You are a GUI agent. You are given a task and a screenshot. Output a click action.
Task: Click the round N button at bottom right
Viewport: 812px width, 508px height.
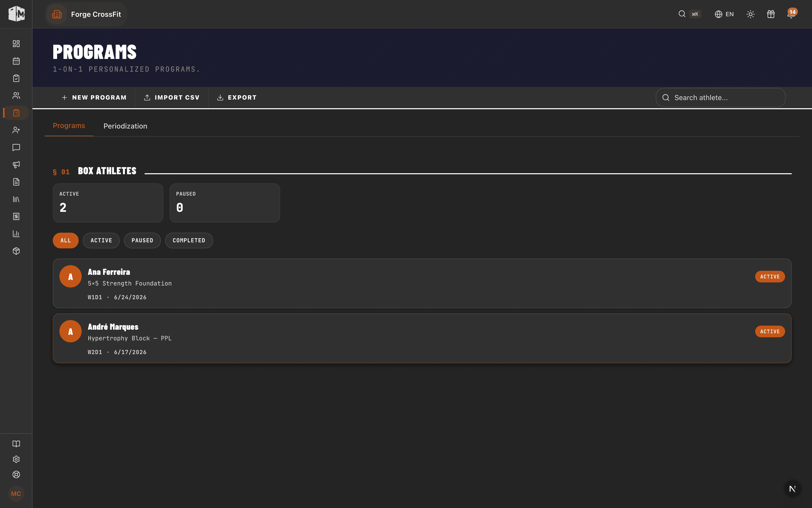pyautogui.click(x=792, y=489)
